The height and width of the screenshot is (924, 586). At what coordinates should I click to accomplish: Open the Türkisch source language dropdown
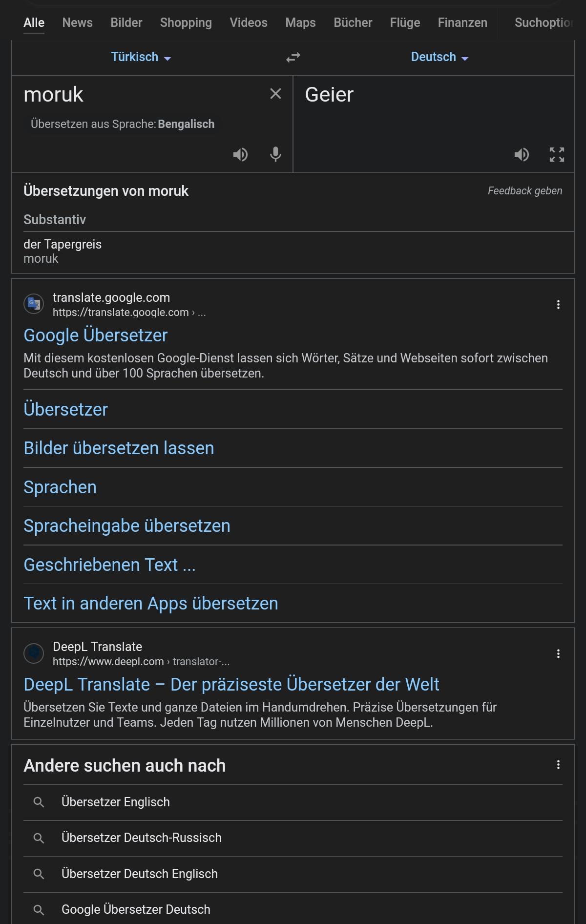coord(141,57)
